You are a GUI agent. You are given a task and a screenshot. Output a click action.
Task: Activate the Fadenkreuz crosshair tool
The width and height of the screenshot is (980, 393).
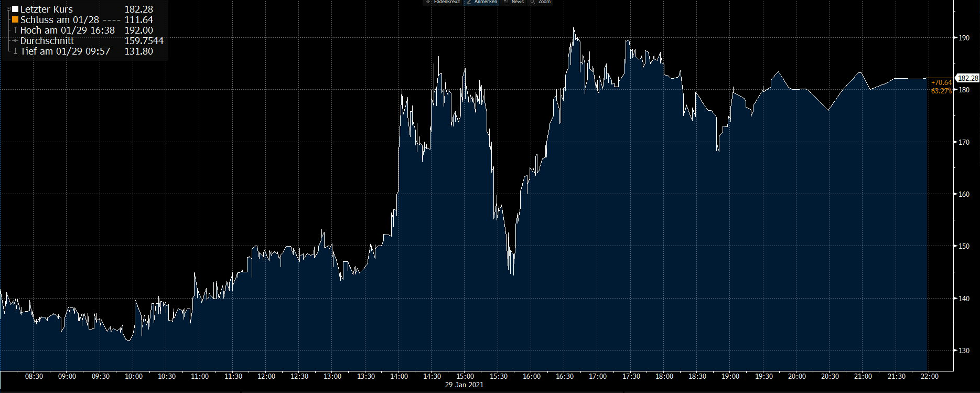click(x=443, y=2)
